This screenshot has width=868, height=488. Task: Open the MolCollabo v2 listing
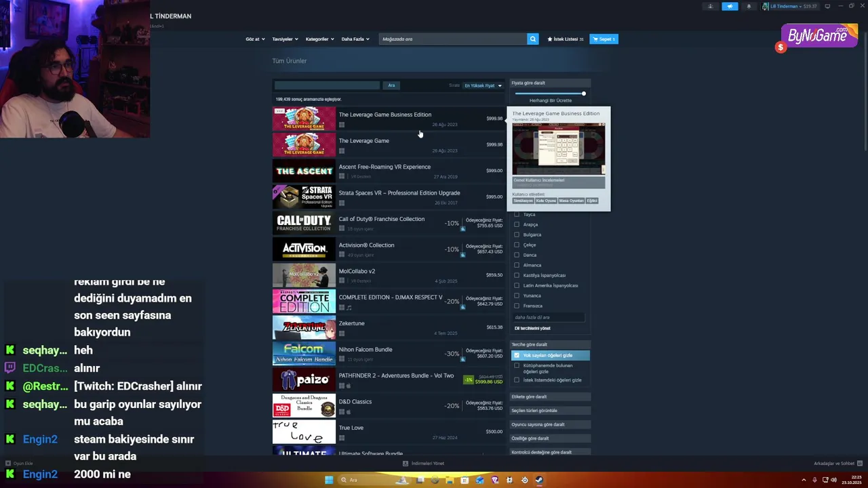pos(389,275)
